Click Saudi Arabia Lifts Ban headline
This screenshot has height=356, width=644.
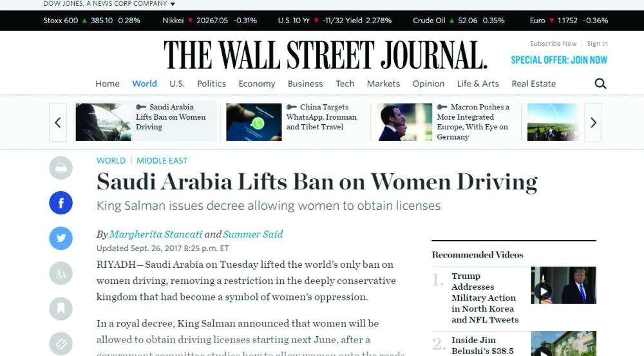tap(317, 182)
